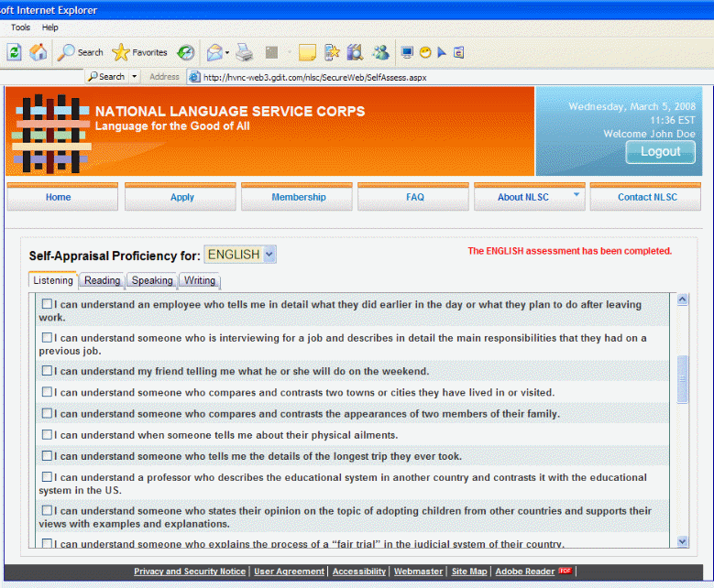Viewport: 714px width, 588px height.
Task: Click the Mail envelope toolbar icon
Action: point(214,52)
